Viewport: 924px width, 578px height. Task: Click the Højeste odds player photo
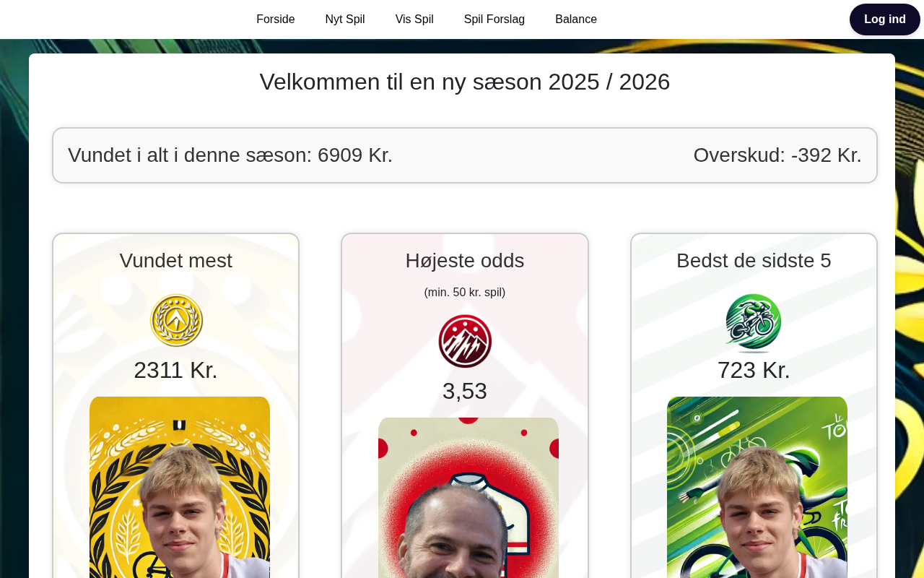468,498
